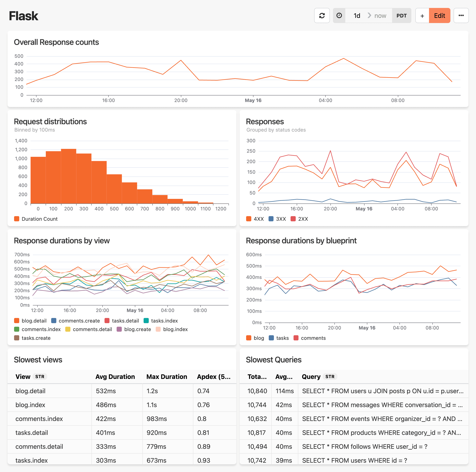Screen dimensions: 476x472
Task: Toggle the PDT timezone button
Action: (x=401, y=15)
